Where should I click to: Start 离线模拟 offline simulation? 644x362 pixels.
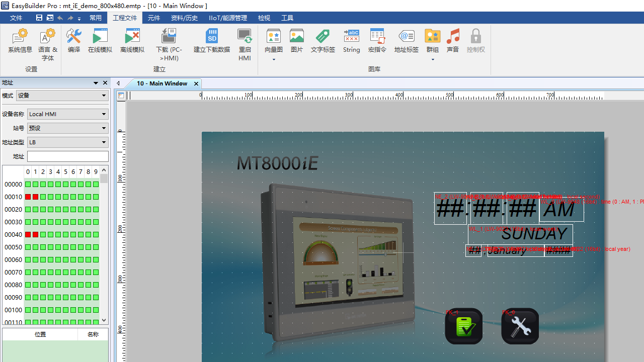132,41
